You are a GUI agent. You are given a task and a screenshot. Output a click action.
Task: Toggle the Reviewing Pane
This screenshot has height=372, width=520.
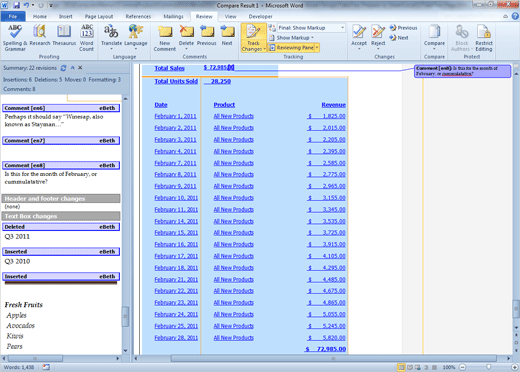(x=291, y=48)
